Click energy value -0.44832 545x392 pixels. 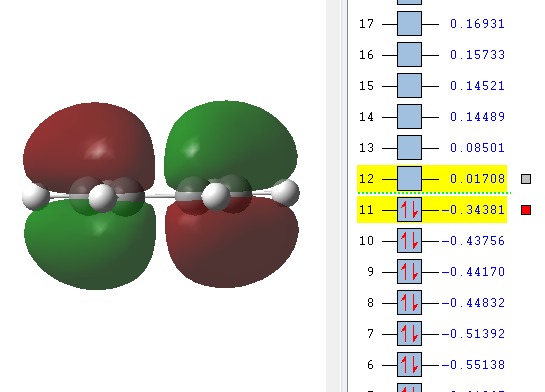[473, 303]
